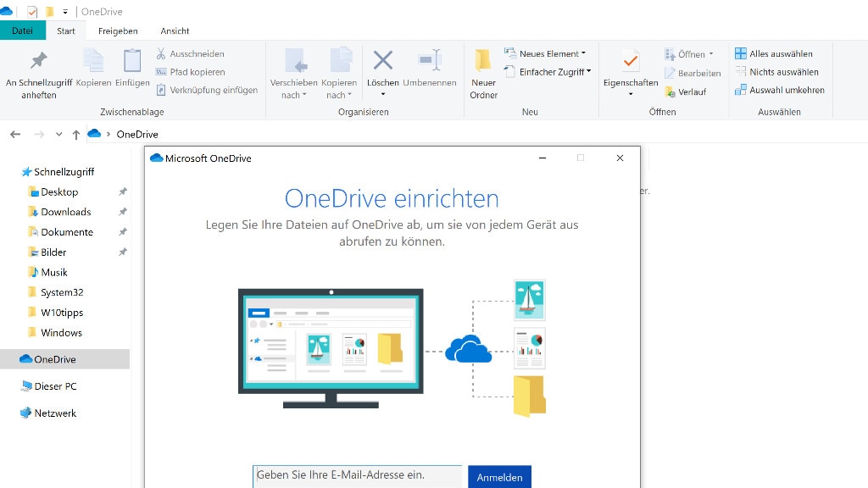Image resolution: width=868 pixels, height=488 pixels.
Task: Switch to the Ansicht ribbon tab
Action: pyautogui.click(x=175, y=30)
